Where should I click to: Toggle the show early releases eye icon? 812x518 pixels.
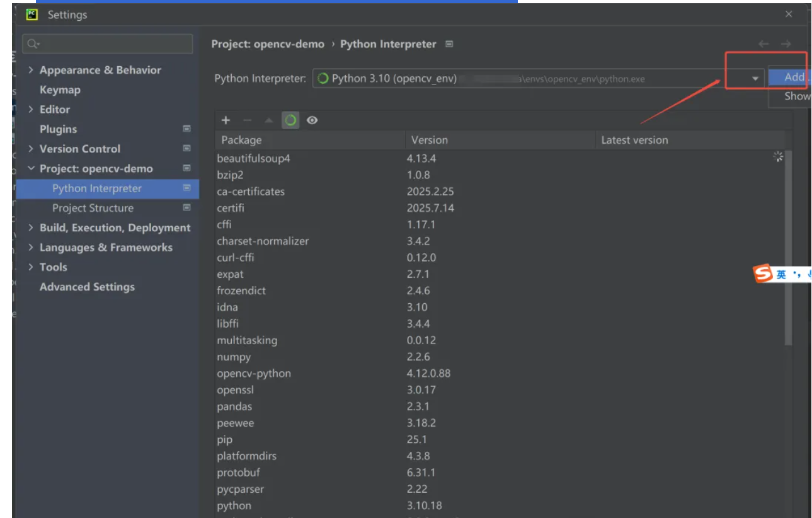pos(312,120)
